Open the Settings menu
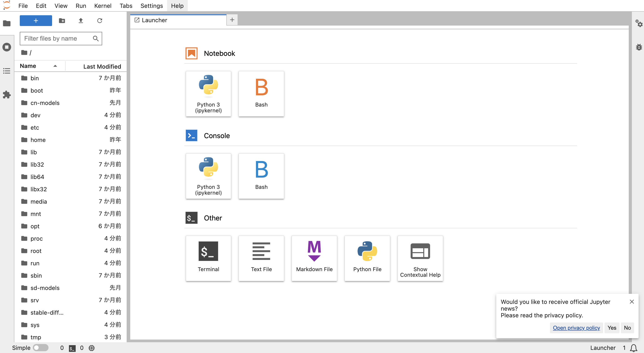The image size is (644, 353). click(152, 5)
